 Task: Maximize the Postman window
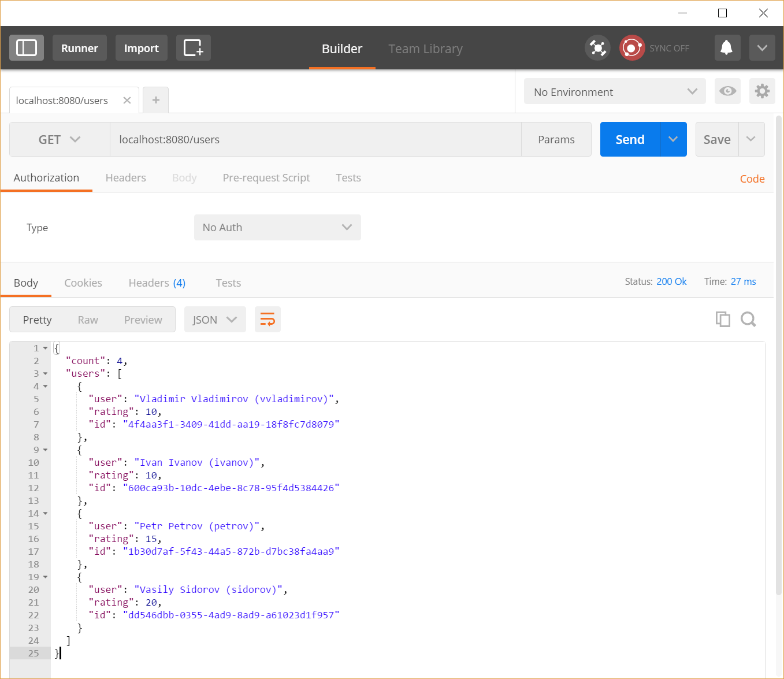722,13
